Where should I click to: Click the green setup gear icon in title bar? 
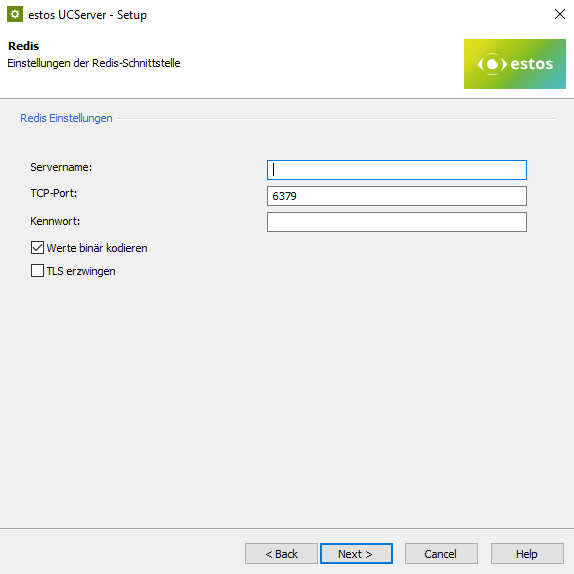[x=15, y=14]
